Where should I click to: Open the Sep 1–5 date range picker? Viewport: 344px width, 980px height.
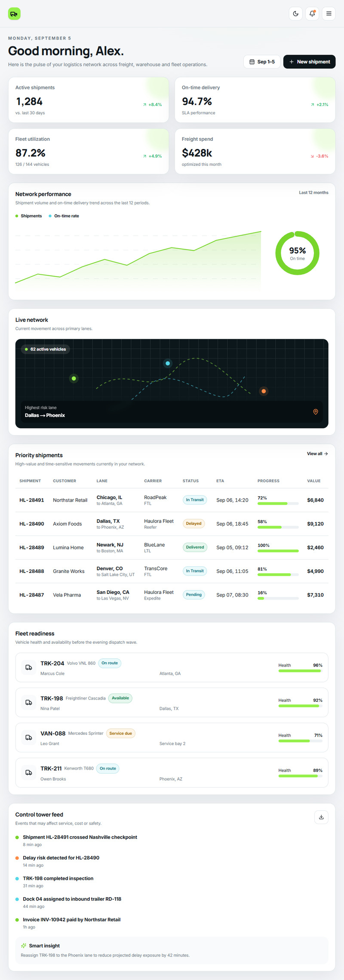pos(262,62)
